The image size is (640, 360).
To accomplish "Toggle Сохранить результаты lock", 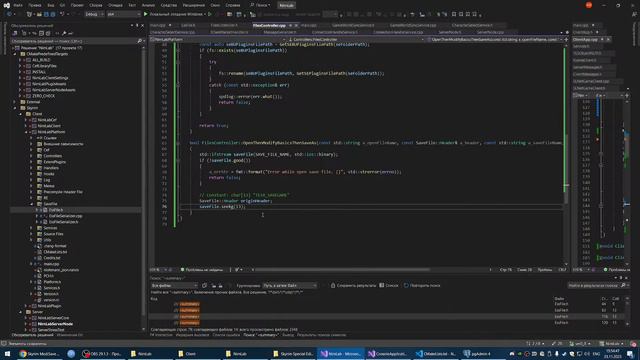I will (x=353, y=286).
